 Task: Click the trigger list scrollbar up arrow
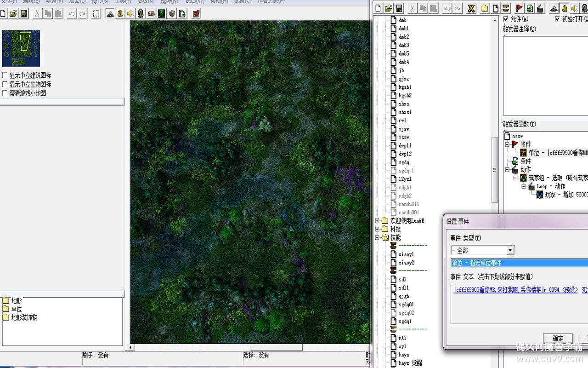(495, 19)
